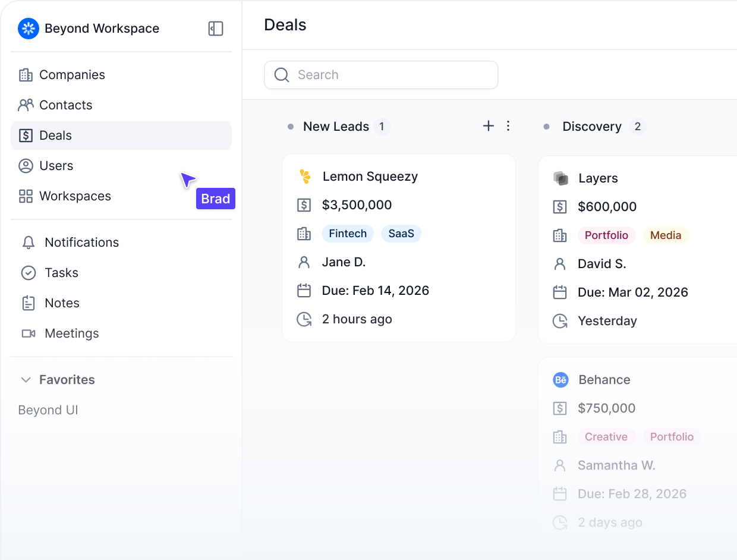
Task: Click the Lemon Squeezy logo icon
Action: pyautogui.click(x=305, y=177)
